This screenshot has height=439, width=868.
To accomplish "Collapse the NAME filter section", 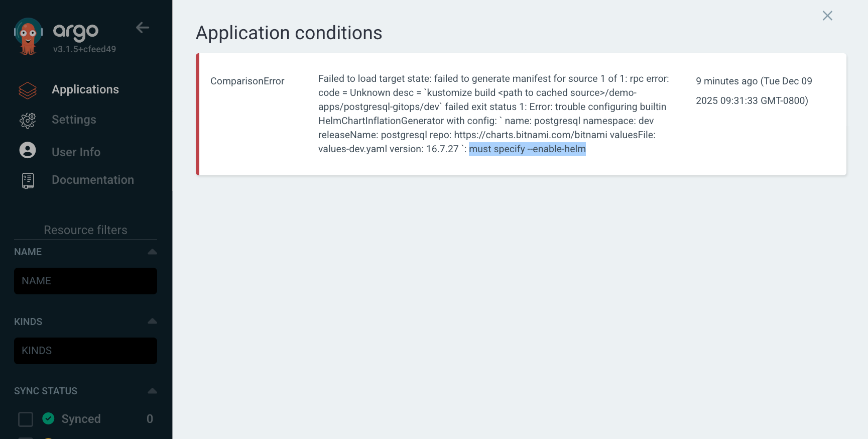I will click(153, 252).
